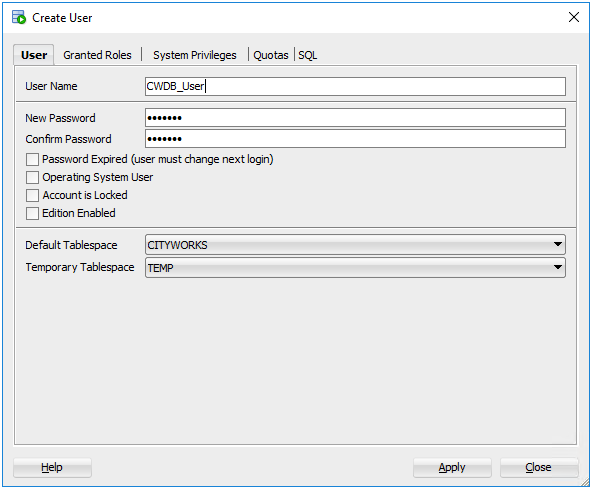The image size is (592, 488).
Task: Switch to the Granted Roles tab
Action: tap(97, 55)
